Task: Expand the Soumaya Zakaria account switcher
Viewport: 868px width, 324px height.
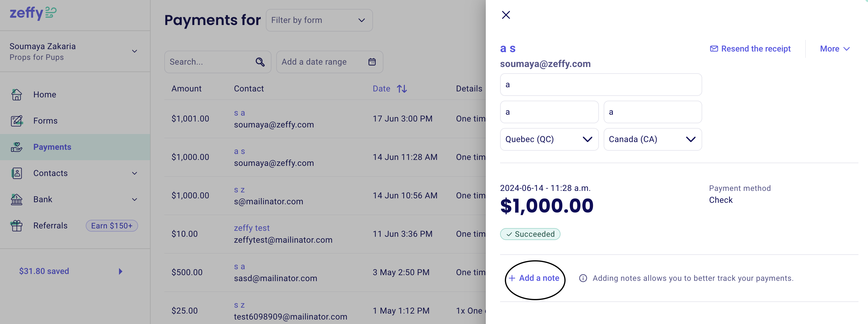Action: (135, 51)
